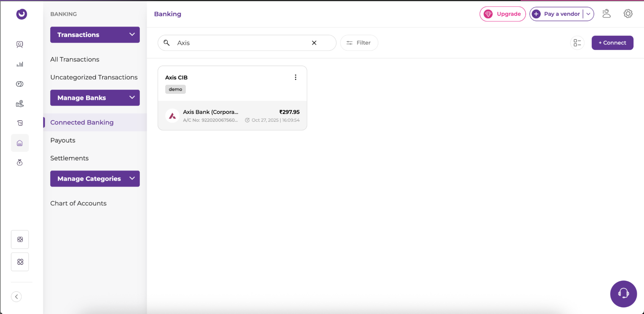The width and height of the screenshot is (644, 314).
Task: Collapse the Transactions section dropdown
Action: pyautogui.click(x=132, y=35)
